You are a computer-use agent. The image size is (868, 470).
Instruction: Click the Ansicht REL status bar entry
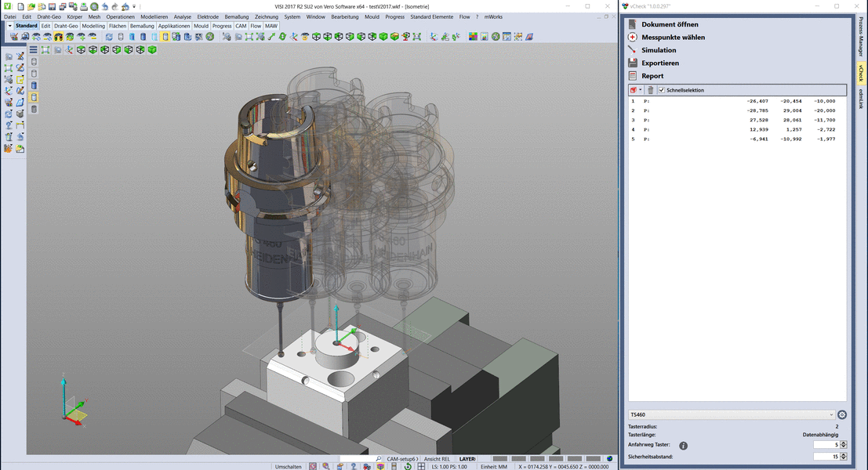[437, 459]
